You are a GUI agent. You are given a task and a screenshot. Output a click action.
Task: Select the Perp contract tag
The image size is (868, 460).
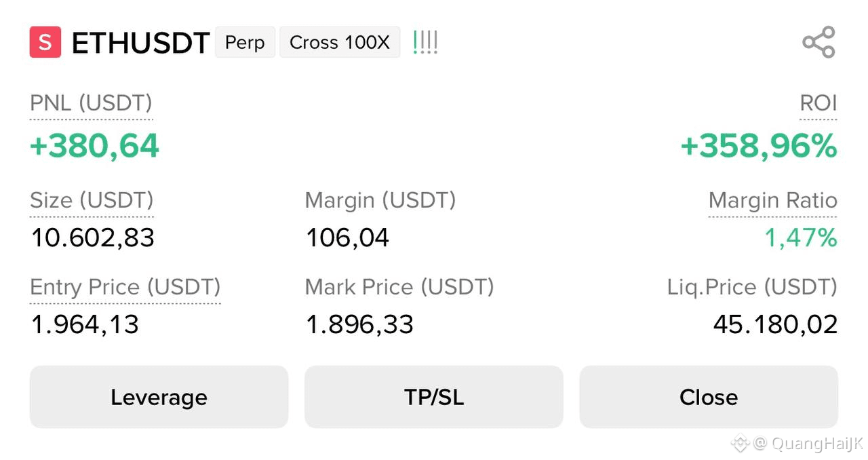[245, 43]
